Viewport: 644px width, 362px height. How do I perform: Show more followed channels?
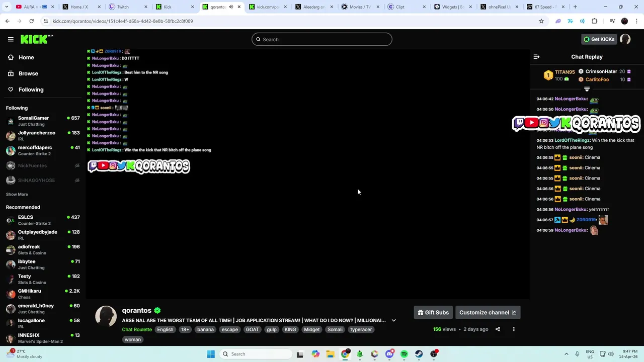[17, 194]
